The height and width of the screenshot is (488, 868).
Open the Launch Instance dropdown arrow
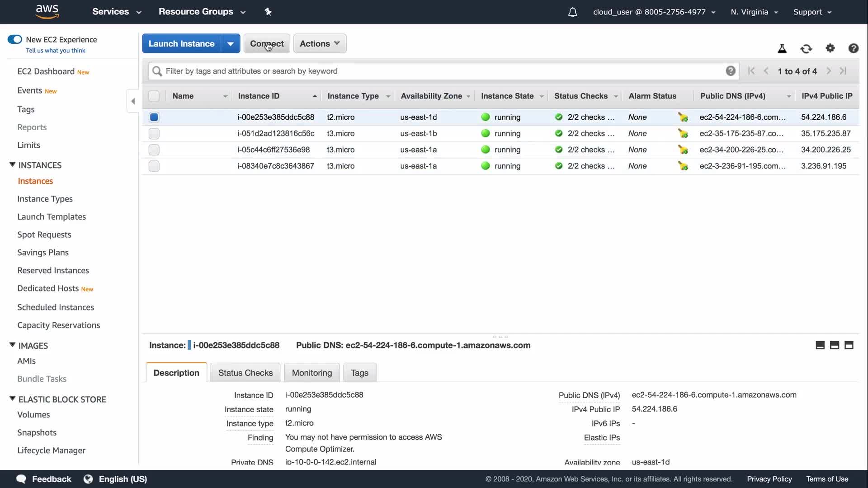[231, 44]
